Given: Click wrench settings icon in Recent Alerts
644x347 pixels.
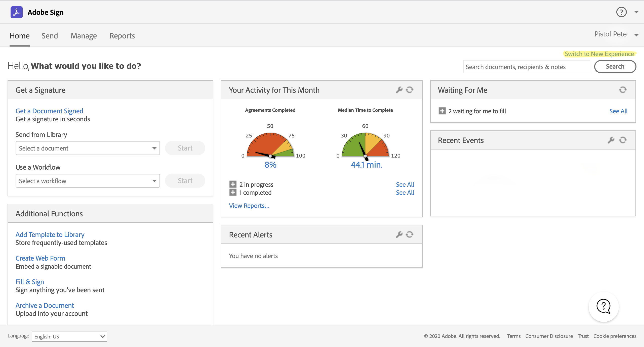Looking at the screenshot, I should pyautogui.click(x=399, y=234).
